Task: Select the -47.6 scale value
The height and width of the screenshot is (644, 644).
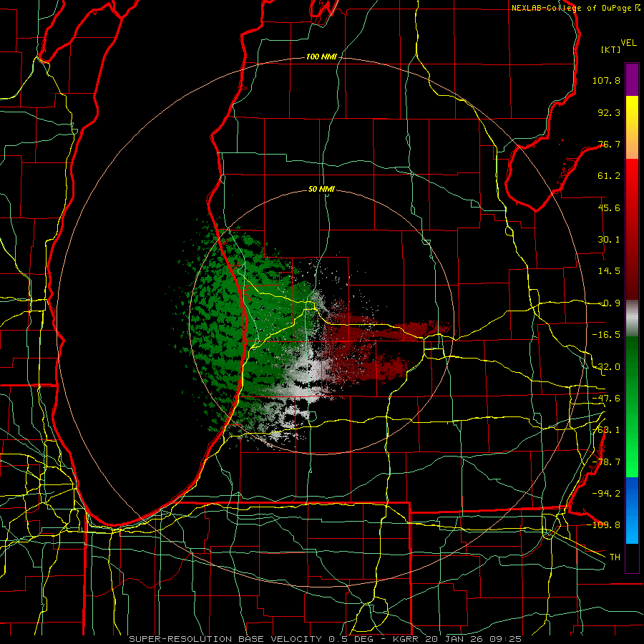Action: (x=606, y=399)
